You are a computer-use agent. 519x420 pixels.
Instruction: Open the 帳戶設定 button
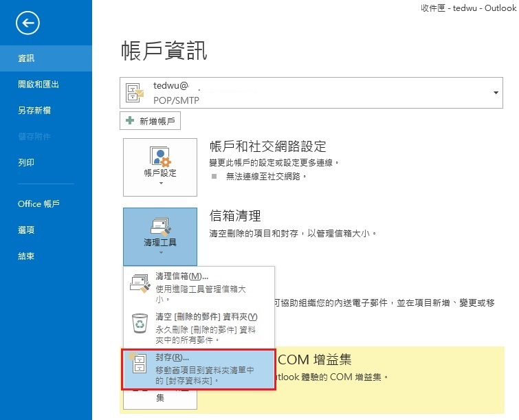point(160,167)
